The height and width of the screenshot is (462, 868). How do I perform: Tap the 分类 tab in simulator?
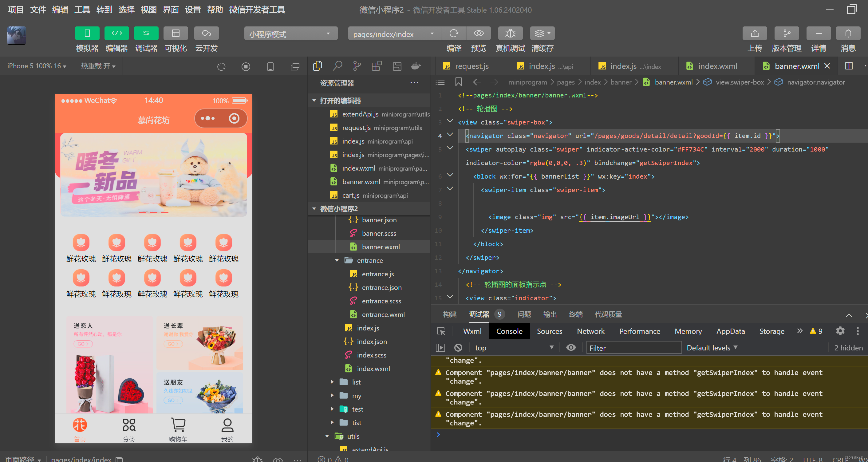(129, 429)
